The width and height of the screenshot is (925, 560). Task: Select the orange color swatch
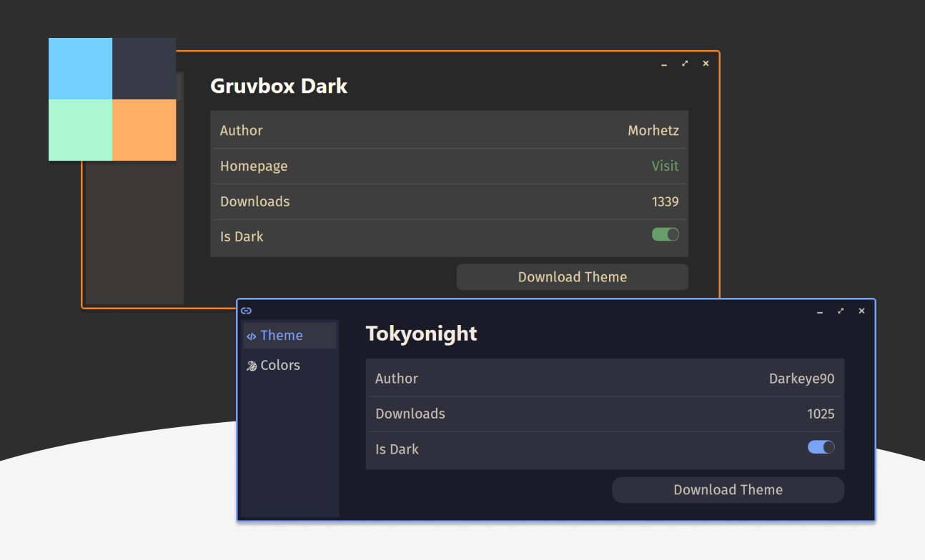pos(144,130)
